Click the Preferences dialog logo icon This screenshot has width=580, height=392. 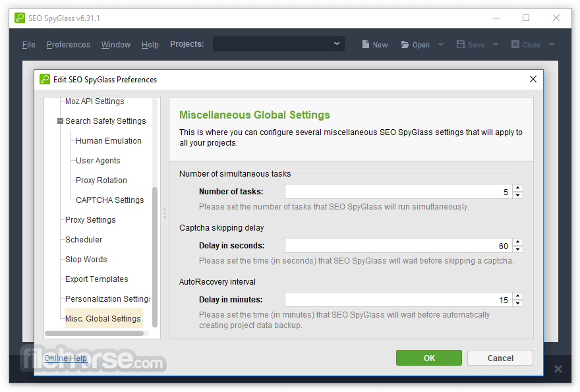pyautogui.click(x=45, y=79)
